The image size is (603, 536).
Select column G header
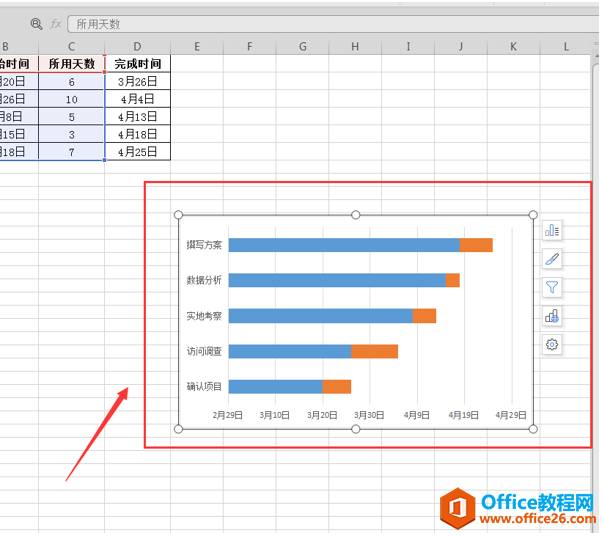[303, 47]
